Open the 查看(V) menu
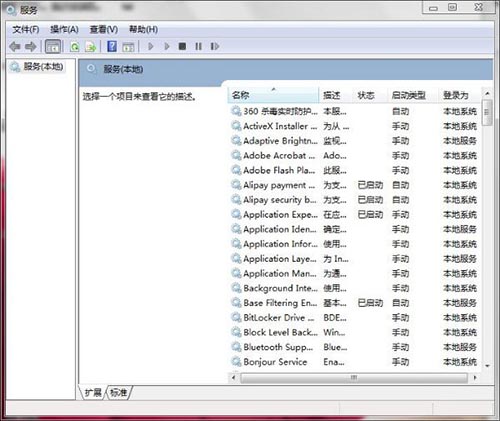 104,29
